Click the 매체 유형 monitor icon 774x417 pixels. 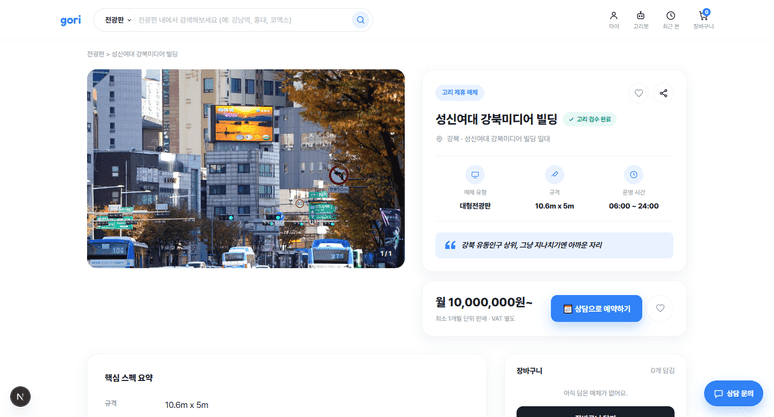(x=475, y=175)
